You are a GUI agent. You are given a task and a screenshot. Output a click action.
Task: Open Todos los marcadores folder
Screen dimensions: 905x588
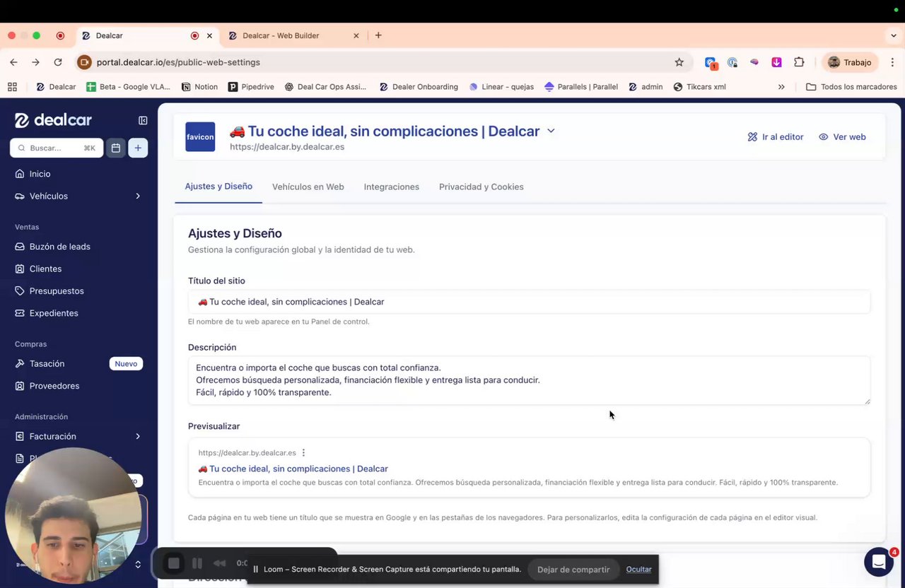(851, 87)
